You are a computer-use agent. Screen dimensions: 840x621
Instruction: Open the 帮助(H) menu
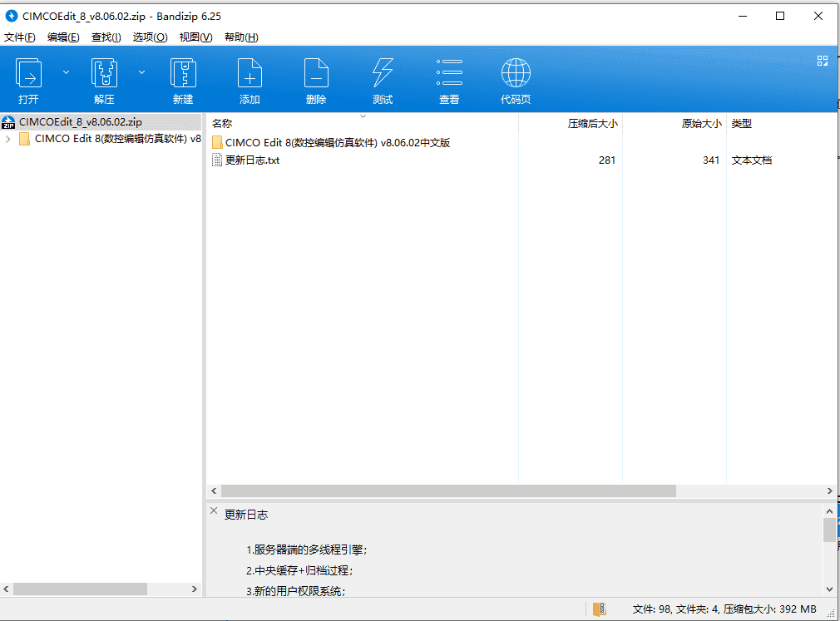pyautogui.click(x=241, y=37)
